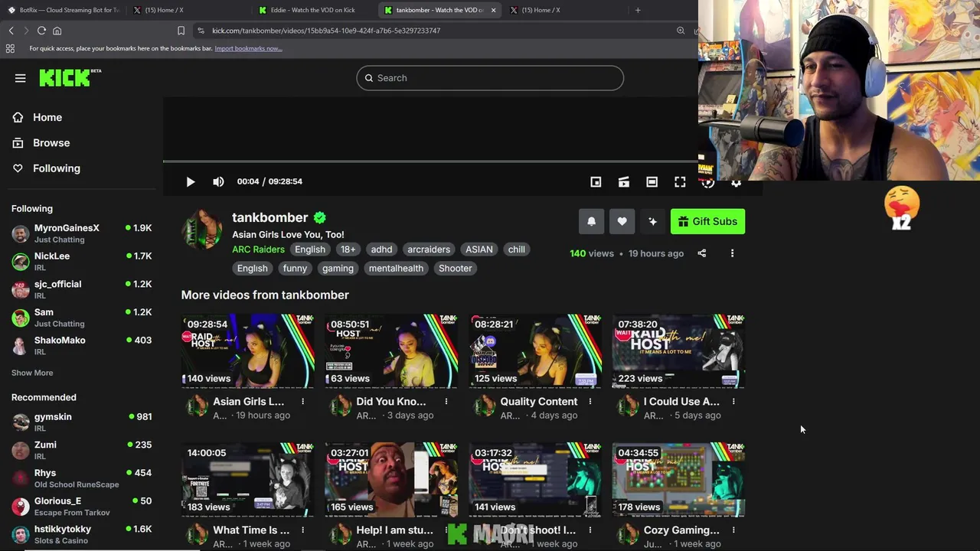Open hstikkytokky Slots & Casino channel
980x551 pixels.
(81, 534)
